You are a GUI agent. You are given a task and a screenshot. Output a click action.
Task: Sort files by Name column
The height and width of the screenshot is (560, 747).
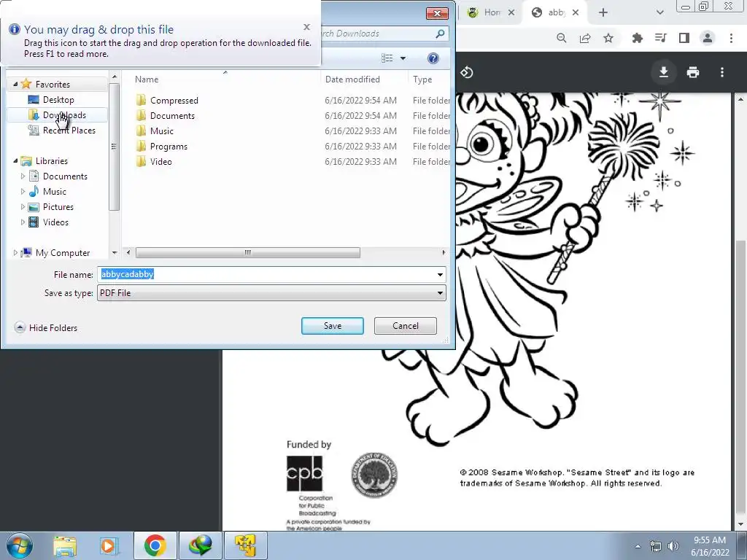point(147,79)
